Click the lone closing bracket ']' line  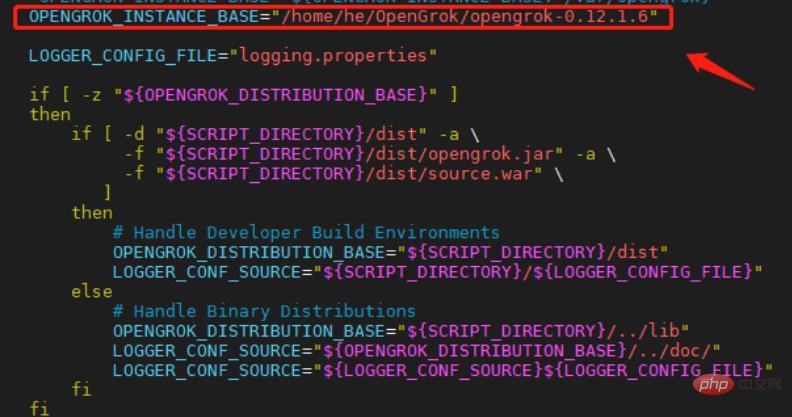coord(108,193)
